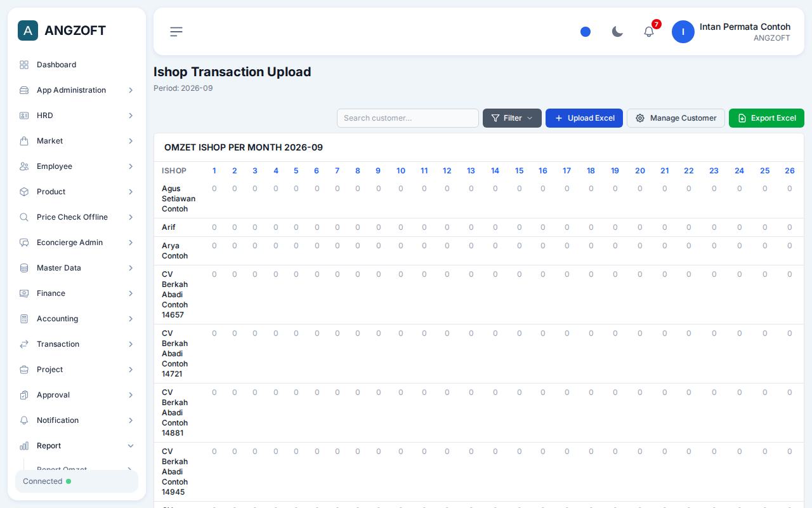Open the Employee menu item
The width and height of the screenshot is (812, 508).
tap(77, 166)
